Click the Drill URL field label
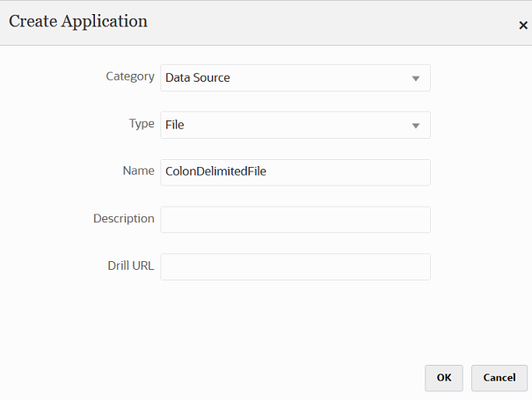532x400 pixels. (x=130, y=265)
